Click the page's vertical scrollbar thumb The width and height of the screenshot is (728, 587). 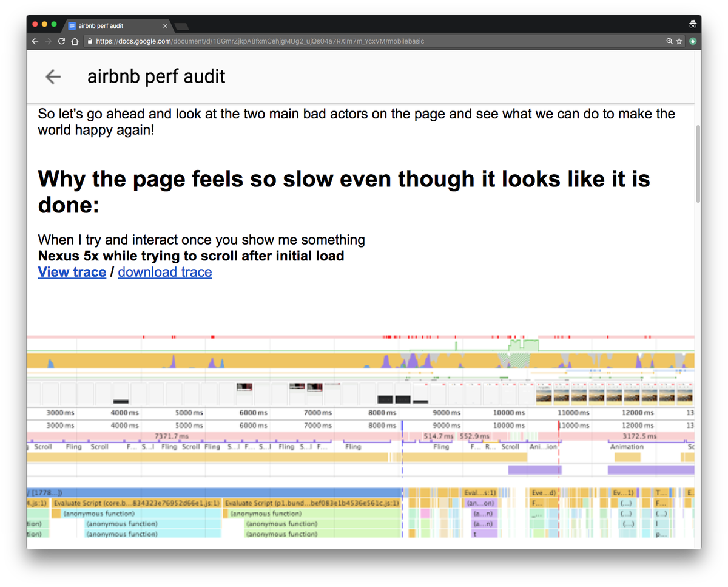click(x=698, y=164)
